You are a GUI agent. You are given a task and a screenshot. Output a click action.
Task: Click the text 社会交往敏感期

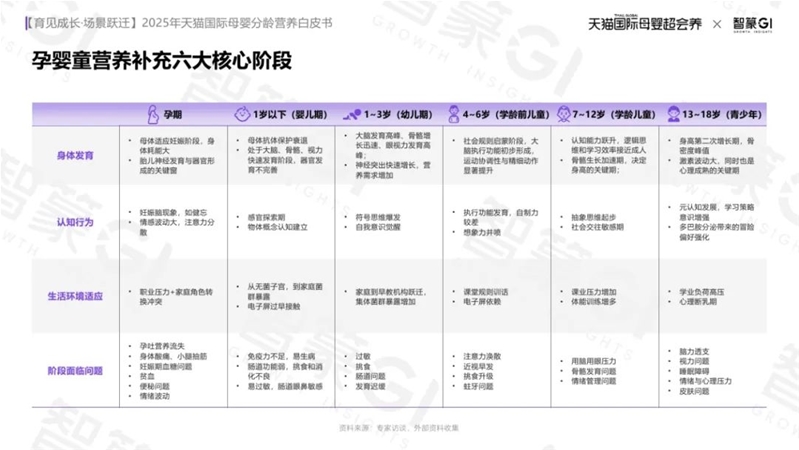pos(598,227)
